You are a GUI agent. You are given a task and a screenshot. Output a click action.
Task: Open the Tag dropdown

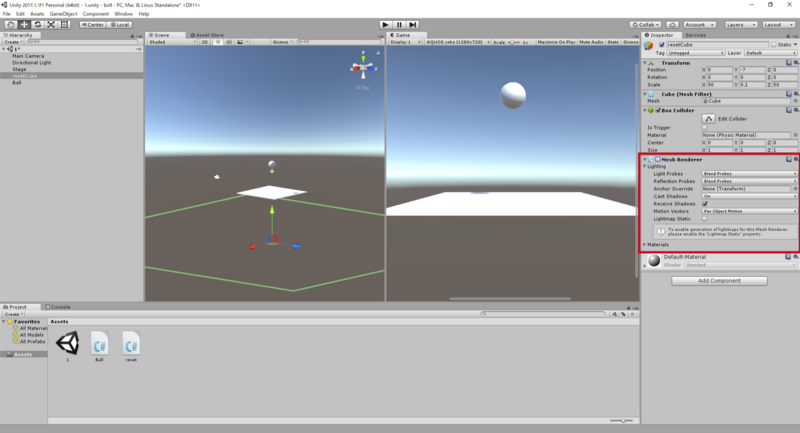695,53
